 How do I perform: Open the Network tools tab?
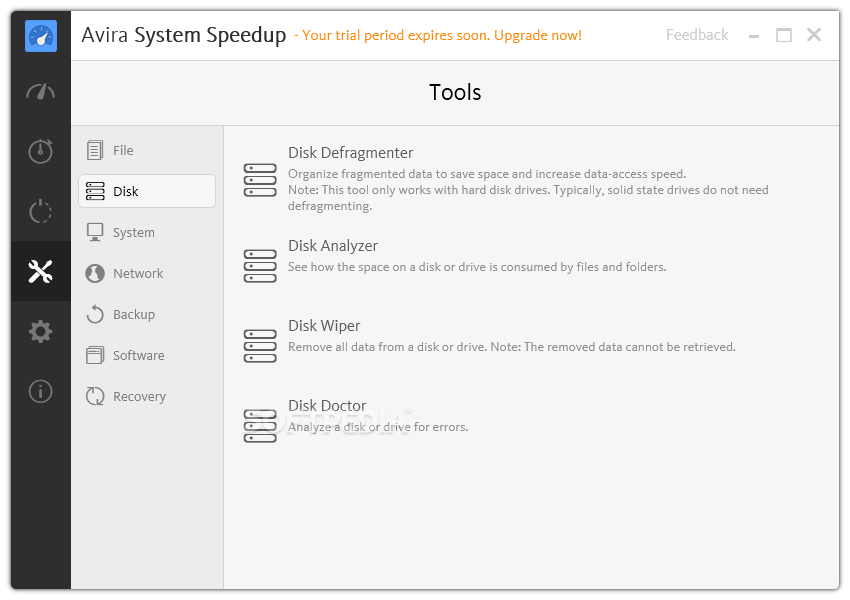tap(147, 273)
